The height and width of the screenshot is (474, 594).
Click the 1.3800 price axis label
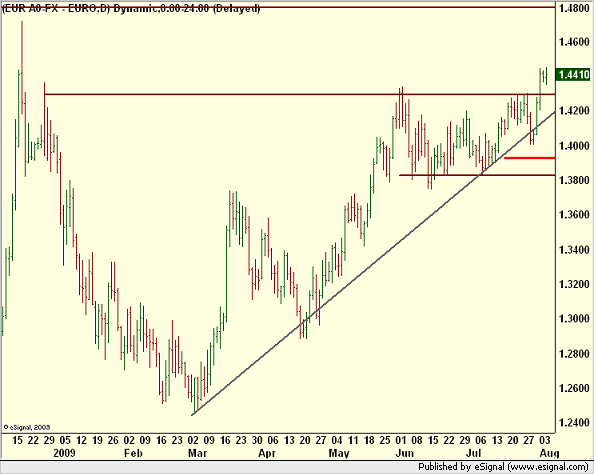(574, 180)
